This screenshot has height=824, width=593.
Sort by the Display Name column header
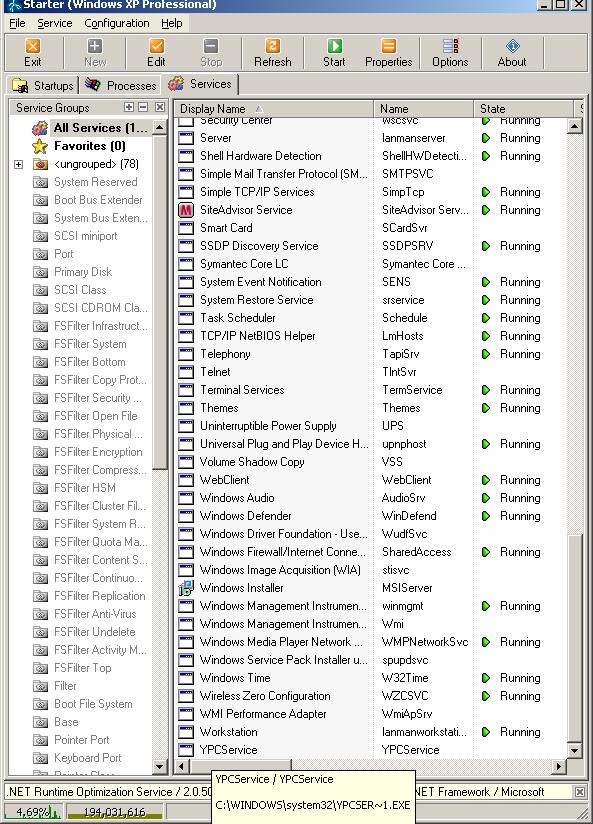273,109
